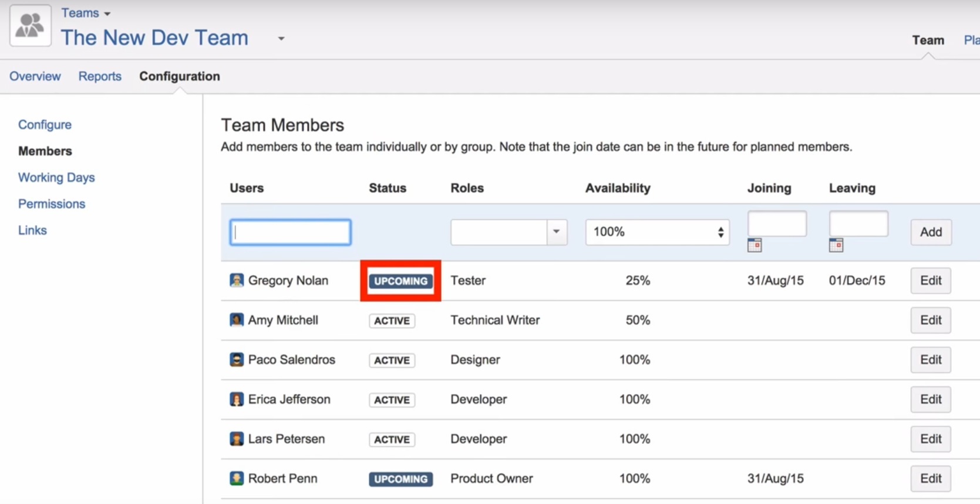Open the Joining date calendar picker icon

coord(755,245)
